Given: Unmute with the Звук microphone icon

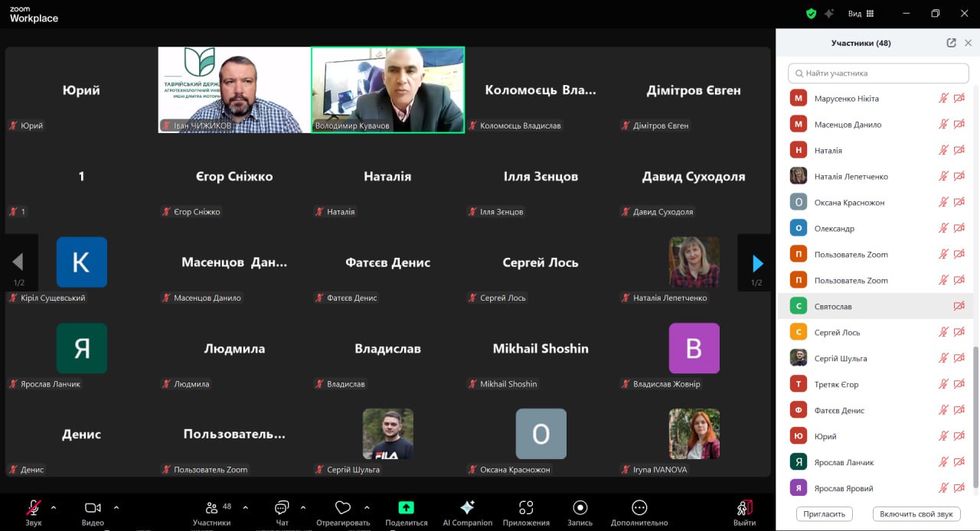Looking at the screenshot, I should click(33, 507).
